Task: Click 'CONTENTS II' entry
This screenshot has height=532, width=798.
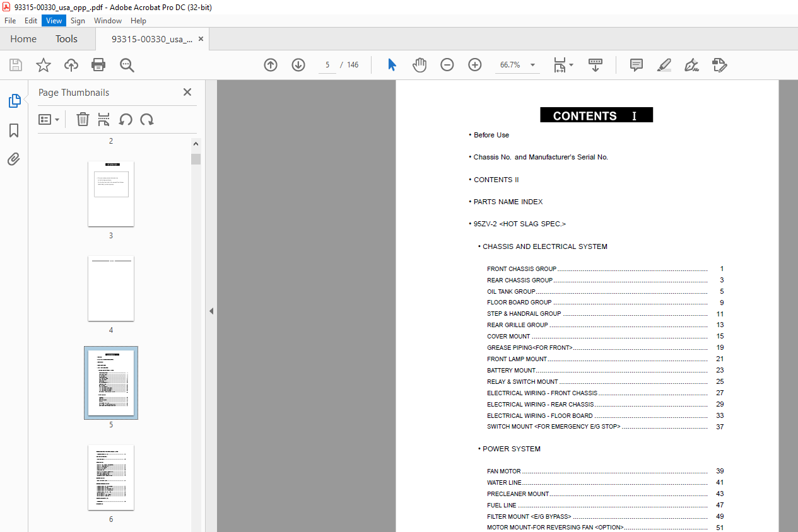Action: [x=496, y=180]
